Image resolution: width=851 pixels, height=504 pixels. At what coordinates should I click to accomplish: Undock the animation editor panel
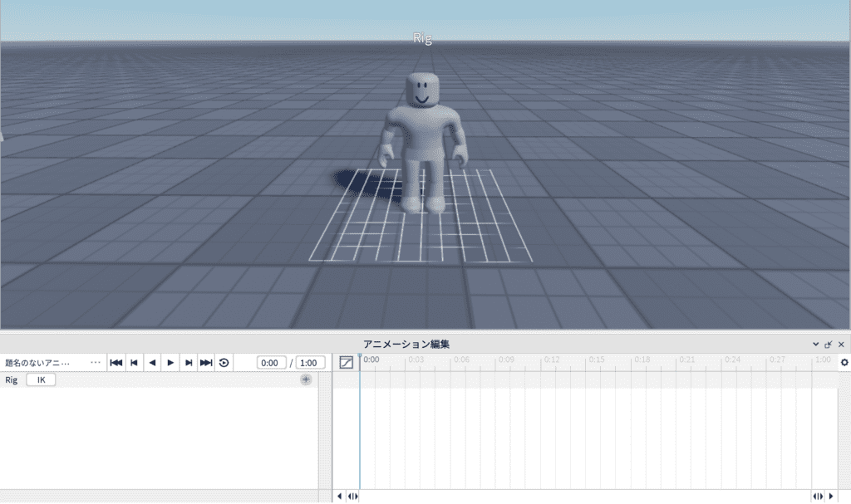point(828,344)
